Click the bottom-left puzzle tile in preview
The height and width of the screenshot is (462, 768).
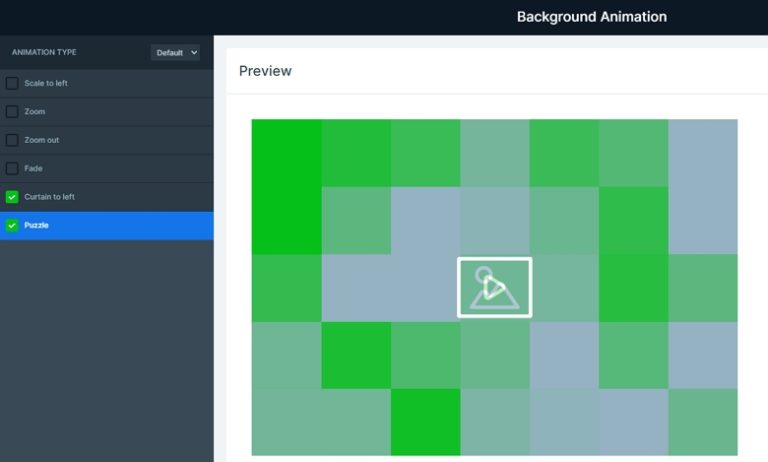[286, 421]
